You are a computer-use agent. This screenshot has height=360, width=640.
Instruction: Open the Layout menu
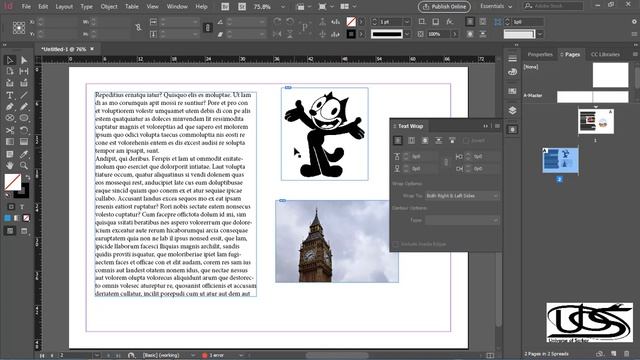(64, 7)
